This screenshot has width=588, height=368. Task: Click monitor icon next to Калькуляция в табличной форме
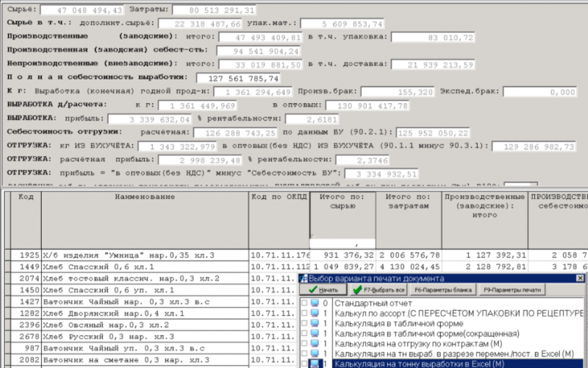pos(315,323)
